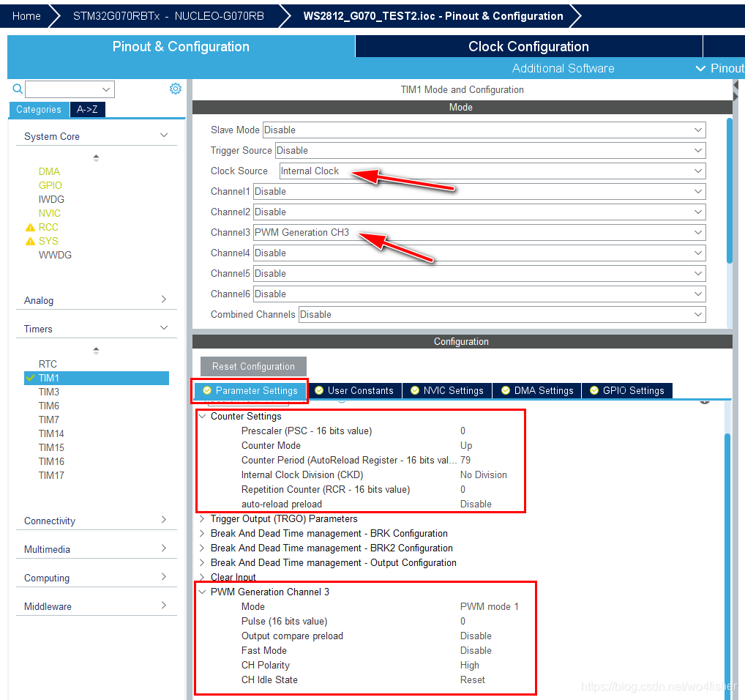Viewport: 745px width, 700px height.
Task: Open the DMA Settings tab
Action: 537,390
